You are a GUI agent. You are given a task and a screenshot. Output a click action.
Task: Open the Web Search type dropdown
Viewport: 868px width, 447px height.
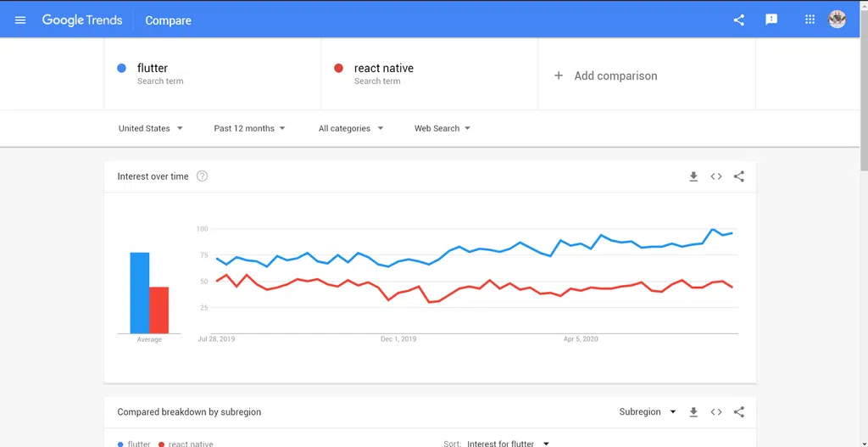442,128
